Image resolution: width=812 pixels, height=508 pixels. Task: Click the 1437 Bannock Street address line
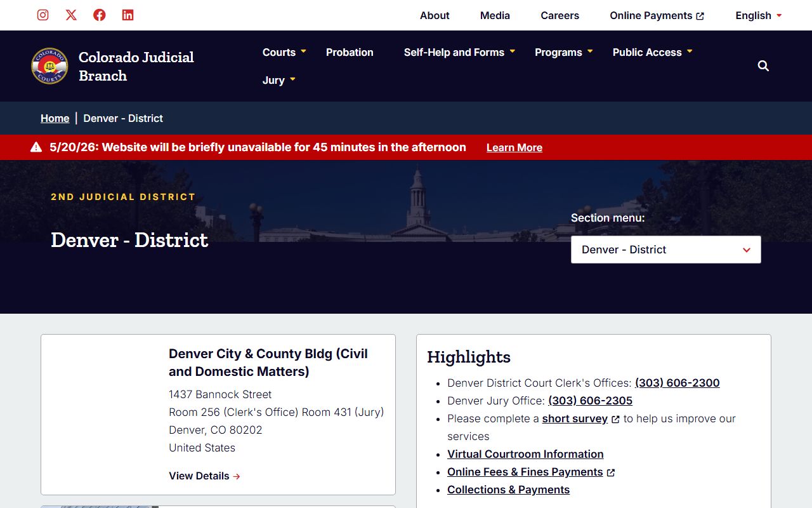pyautogui.click(x=220, y=394)
